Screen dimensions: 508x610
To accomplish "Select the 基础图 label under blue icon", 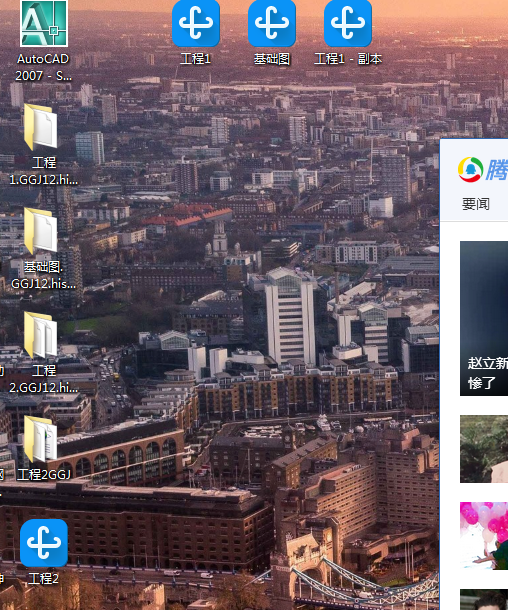I will coord(272,59).
